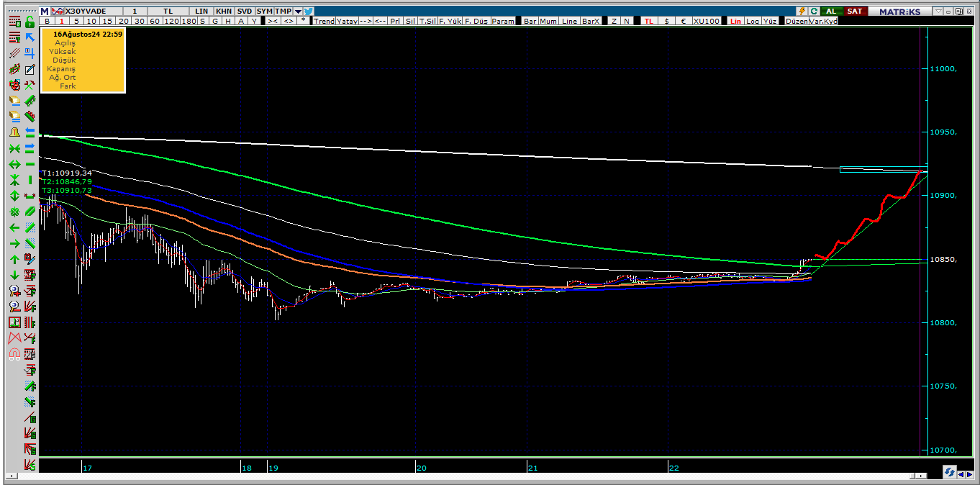Open the Düzen layout menu

click(797, 21)
